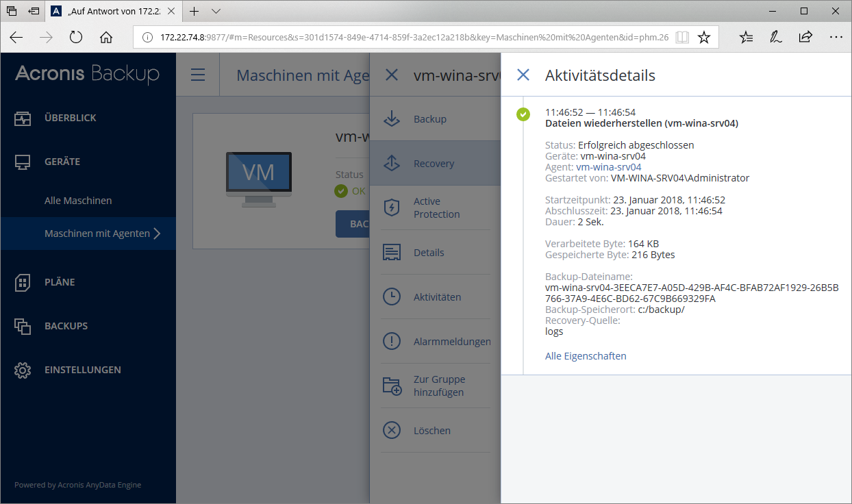
Task: Open browser settings and more menu
Action: (x=836, y=37)
